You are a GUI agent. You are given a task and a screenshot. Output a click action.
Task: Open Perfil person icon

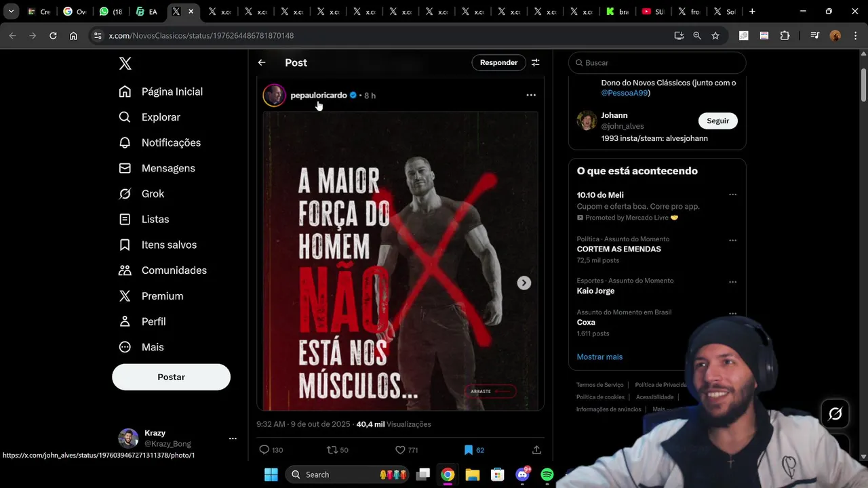click(125, 321)
